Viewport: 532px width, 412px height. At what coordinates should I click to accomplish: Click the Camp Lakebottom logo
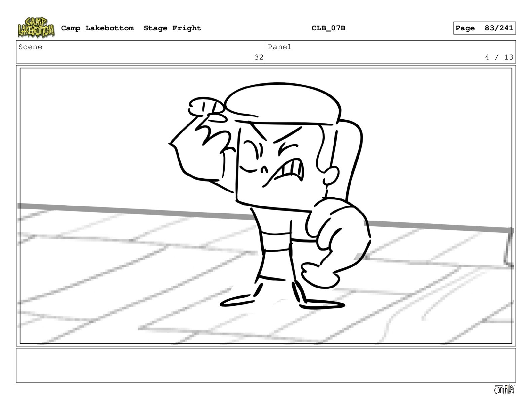36,28
